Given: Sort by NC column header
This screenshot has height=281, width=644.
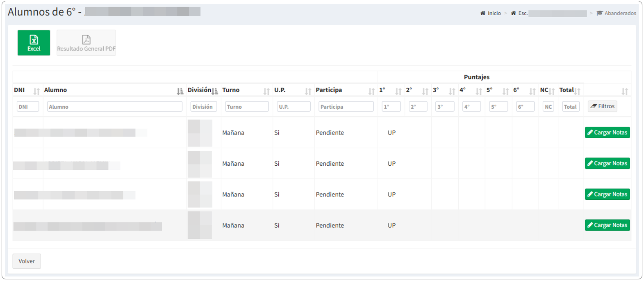Looking at the screenshot, I should pyautogui.click(x=547, y=90).
